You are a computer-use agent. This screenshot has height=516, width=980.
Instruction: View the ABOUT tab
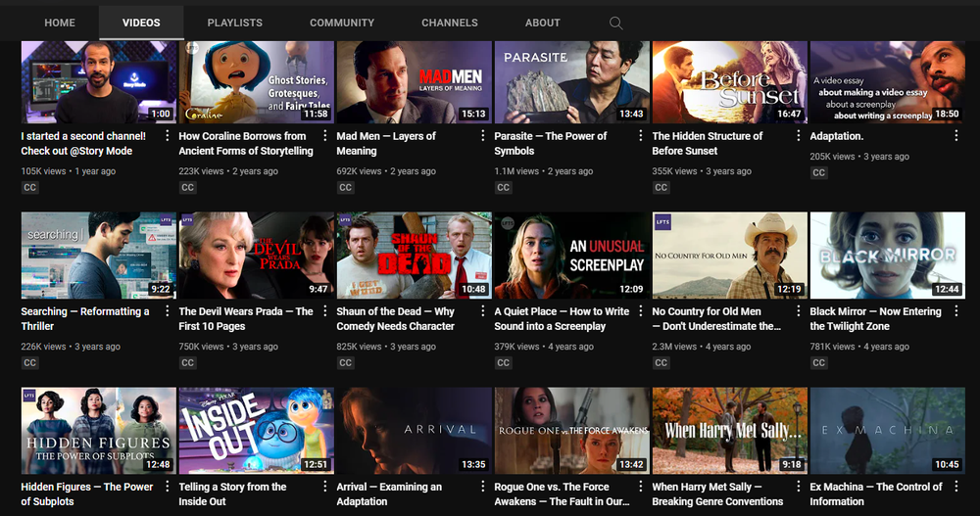tap(543, 23)
